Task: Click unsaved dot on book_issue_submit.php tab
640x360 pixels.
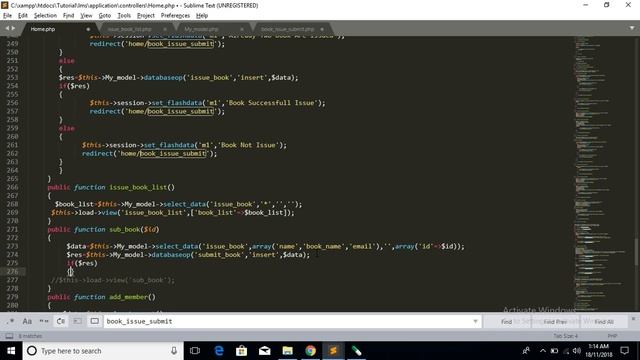Action: (322, 29)
